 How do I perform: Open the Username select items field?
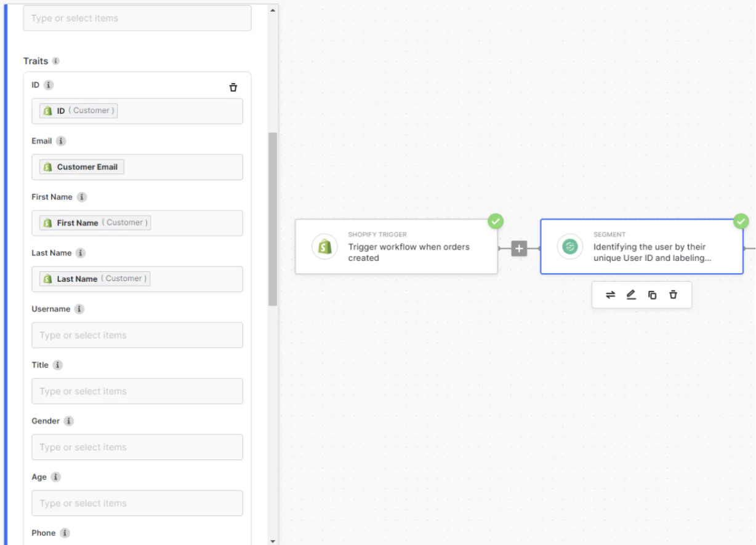click(137, 335)
